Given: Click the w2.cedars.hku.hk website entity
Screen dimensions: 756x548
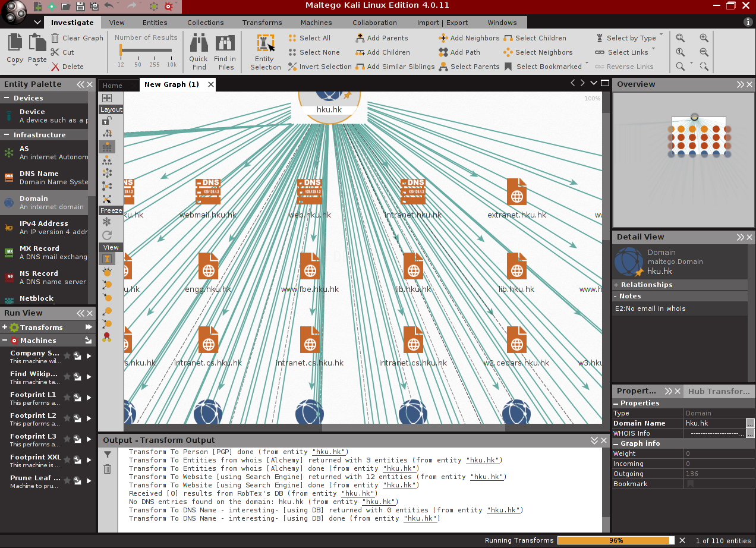Looking at the screenshot, I should (x=516, y=339).
